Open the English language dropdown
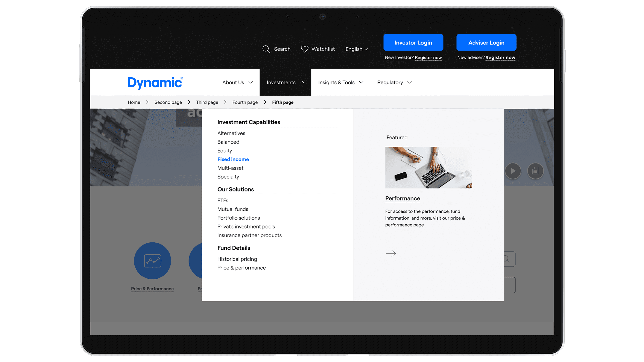Screen dimensions: 644x362 pyautogui.click(x=357, y=49)
